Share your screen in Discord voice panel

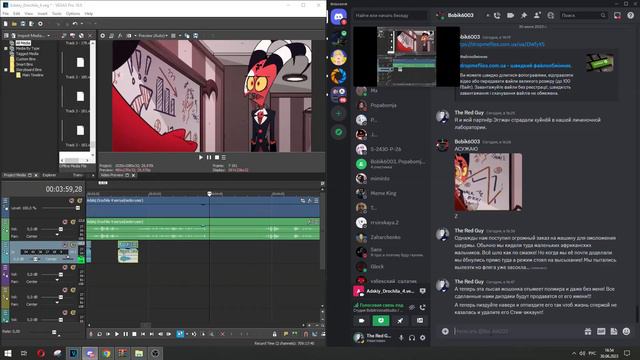pyautogui.click(x=381, y=320)
